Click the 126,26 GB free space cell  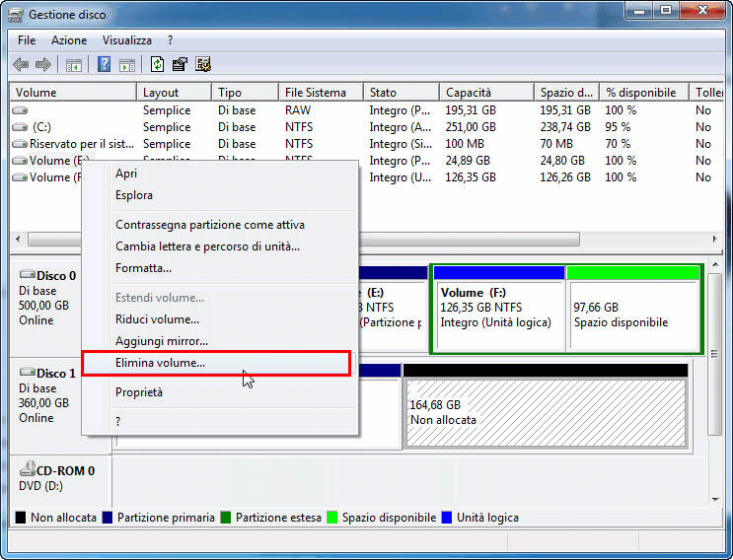(564, 177)
